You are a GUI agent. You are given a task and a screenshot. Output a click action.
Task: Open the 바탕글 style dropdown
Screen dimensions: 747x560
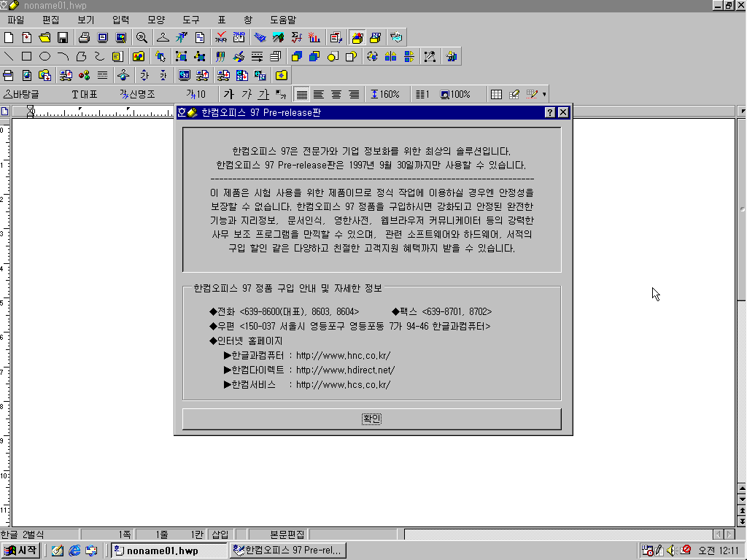pos(22,94)
